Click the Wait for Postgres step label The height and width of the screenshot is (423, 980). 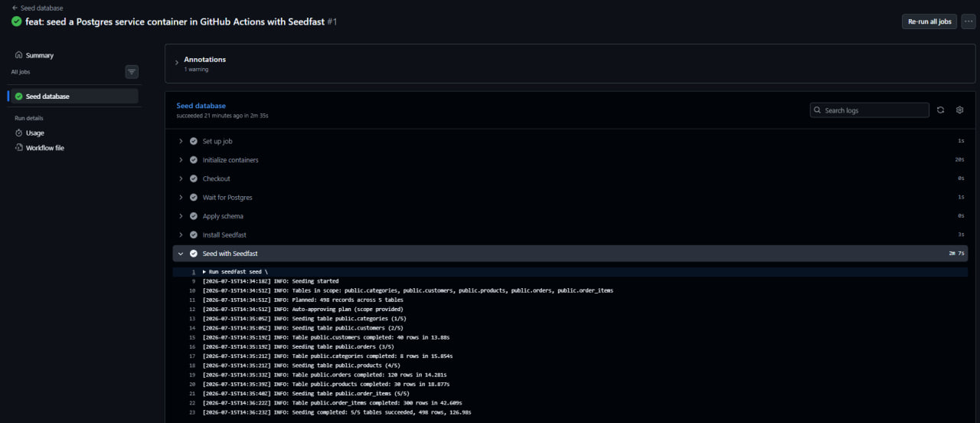point(227,197)
